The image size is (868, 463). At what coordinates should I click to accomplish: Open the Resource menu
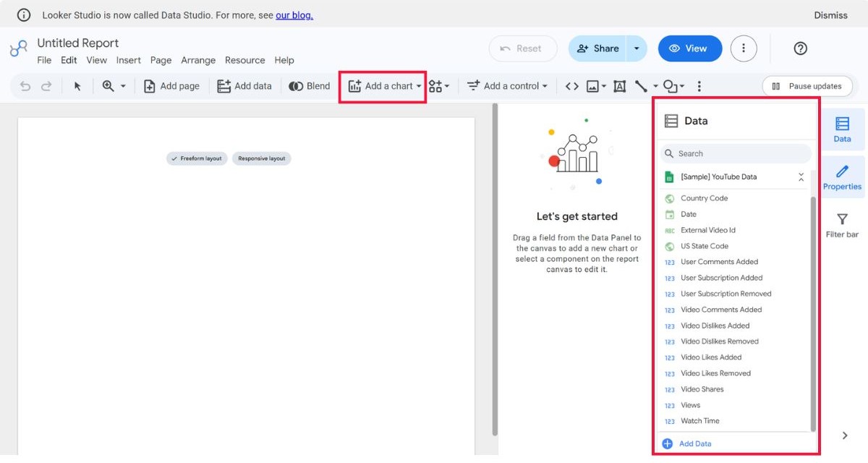click(x=244, y=60)
